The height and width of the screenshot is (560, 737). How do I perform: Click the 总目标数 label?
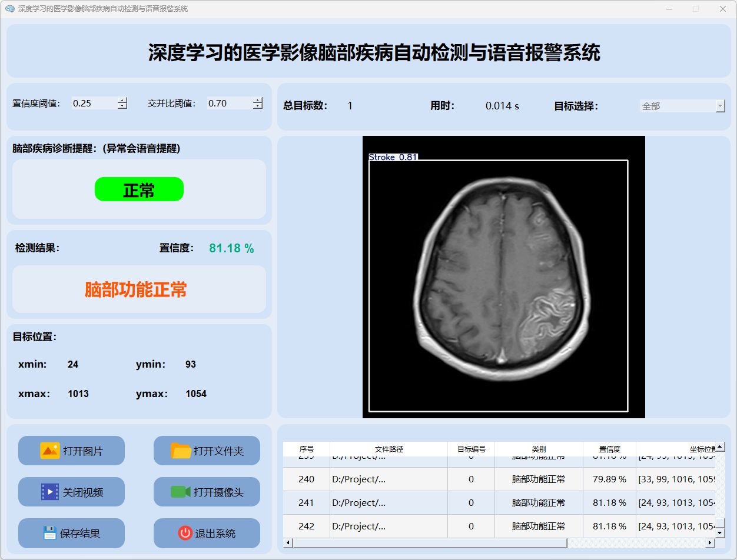[306, 106]
